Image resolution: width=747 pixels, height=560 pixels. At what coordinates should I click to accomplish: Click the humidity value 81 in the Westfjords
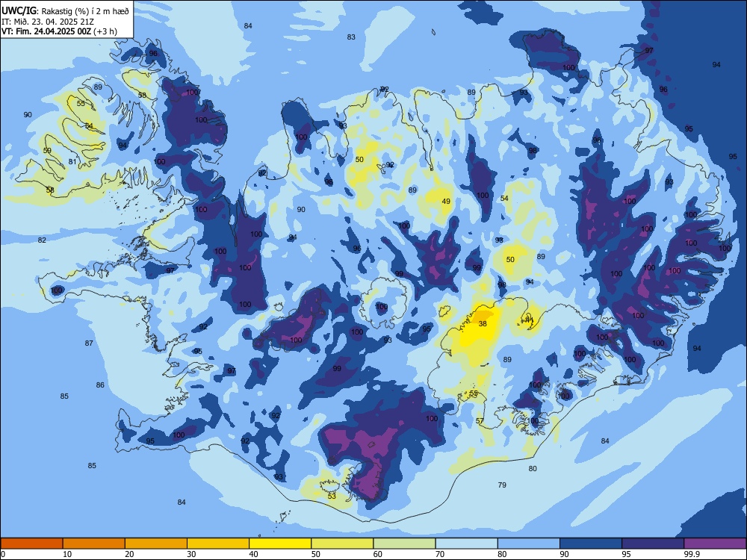(x=72, y=162)
